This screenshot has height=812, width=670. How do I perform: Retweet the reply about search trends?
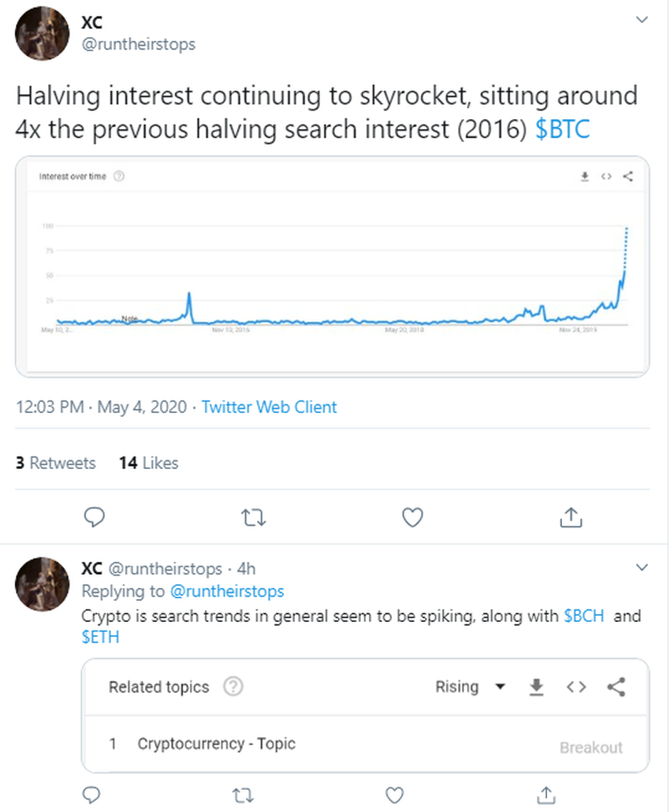point(244,795)
